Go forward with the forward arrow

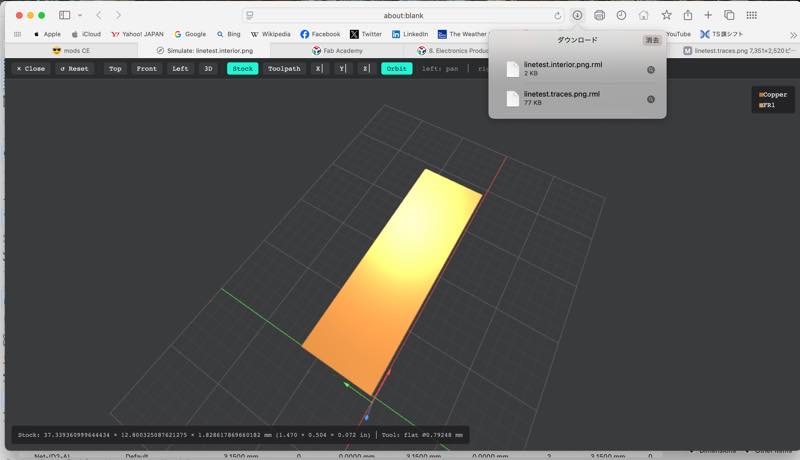click(x=118, y=15)
